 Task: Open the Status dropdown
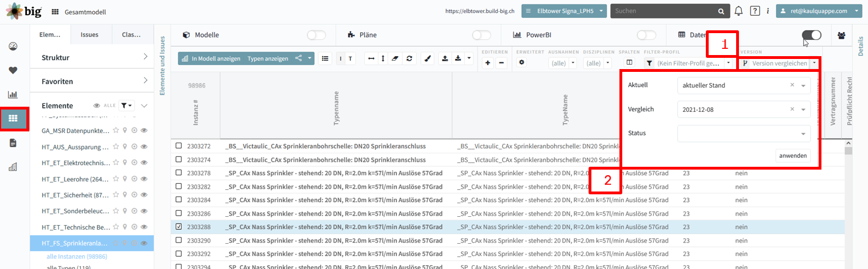(x=743, y=134)
